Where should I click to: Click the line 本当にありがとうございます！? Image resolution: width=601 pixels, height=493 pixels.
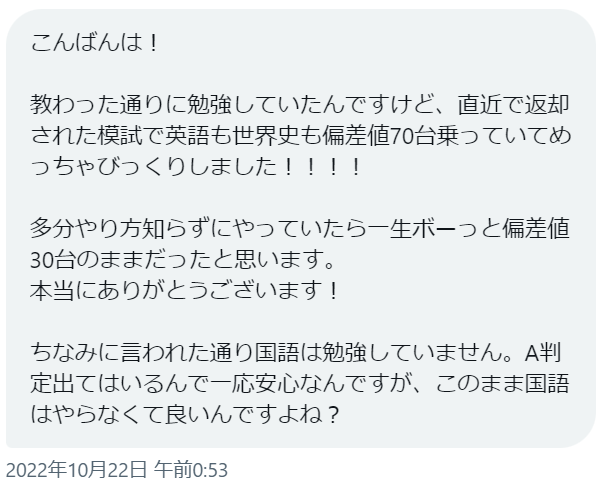185,291
